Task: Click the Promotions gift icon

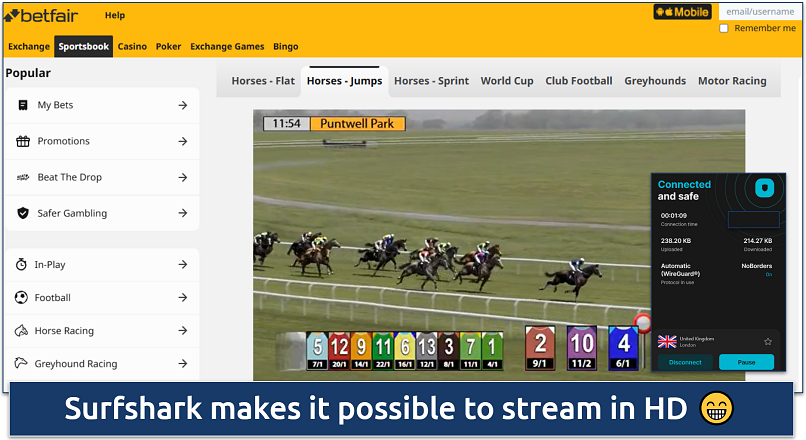Action: (x=23, y=141)
